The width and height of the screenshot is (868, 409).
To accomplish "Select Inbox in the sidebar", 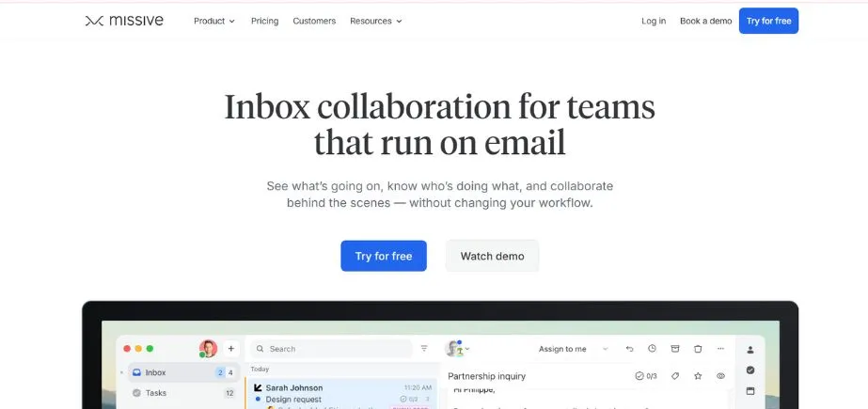I will [183, 372].
